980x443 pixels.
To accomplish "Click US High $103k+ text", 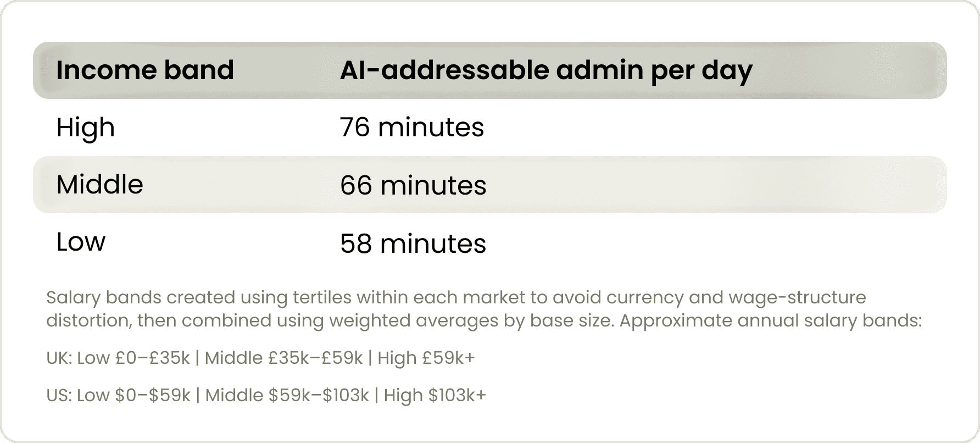I will pos(435,396).
